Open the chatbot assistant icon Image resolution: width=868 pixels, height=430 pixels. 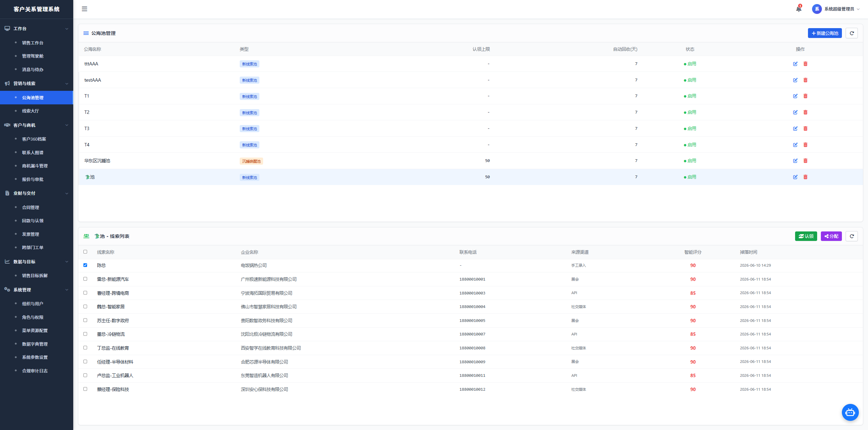tap(850, 412)
